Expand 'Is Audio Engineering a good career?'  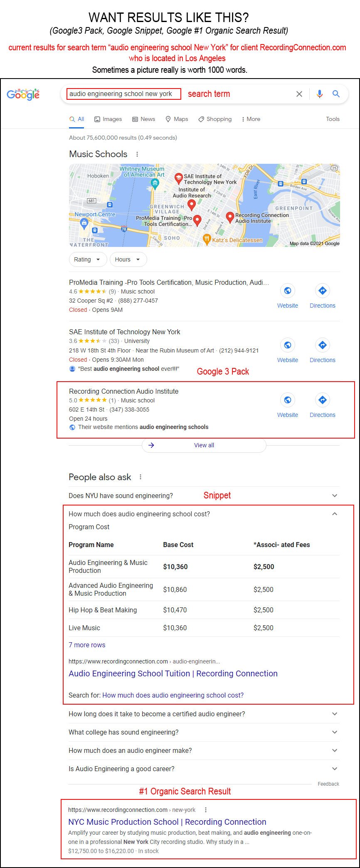(204, 769)
